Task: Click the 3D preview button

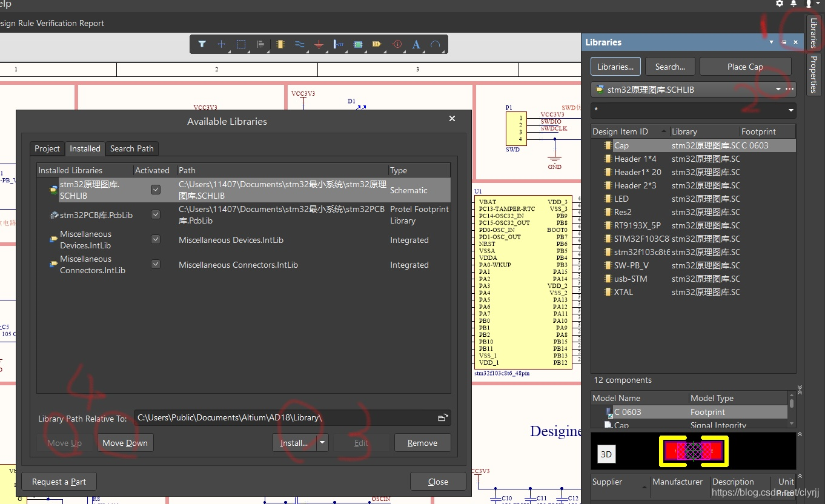Action: pyautogui.click(x=606, y=454)
